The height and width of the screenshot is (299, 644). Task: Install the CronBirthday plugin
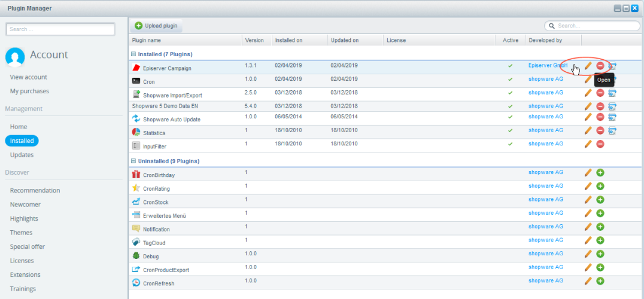600,173
